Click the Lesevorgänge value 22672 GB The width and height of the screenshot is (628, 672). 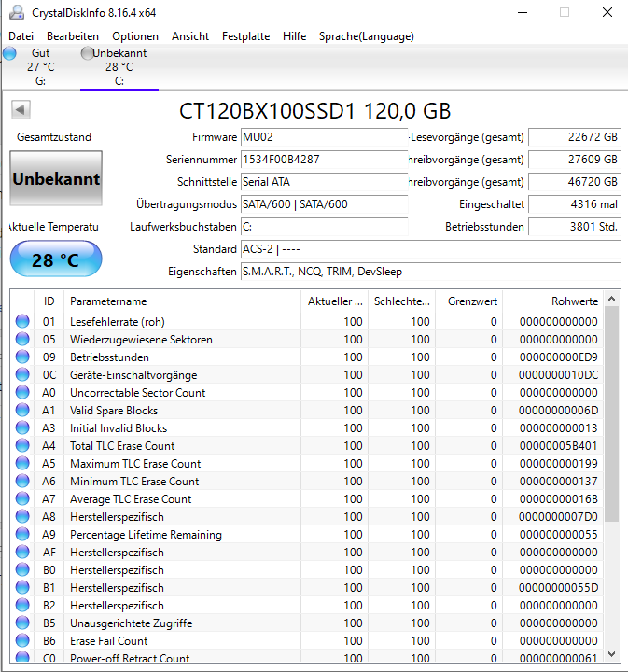click(575, 137)
